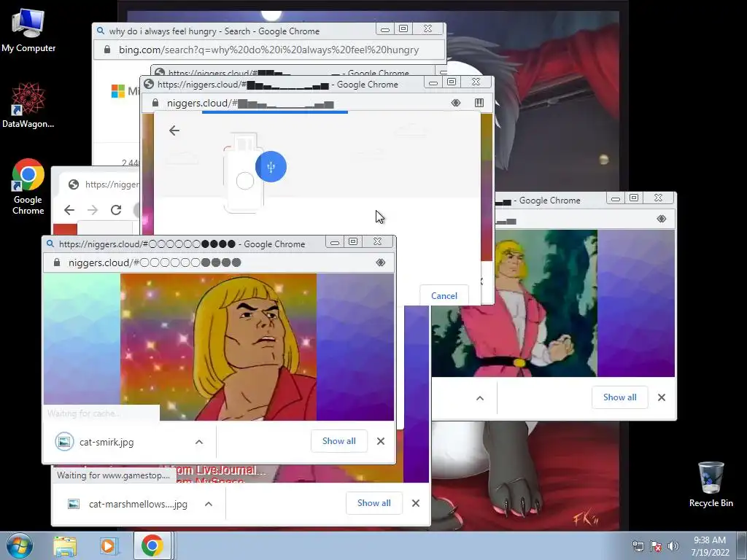Expand the cat-marshmellows download options chevron
The width and height of the screenshot is (747, 560).
pyautogui.click(x=208, y=504)
